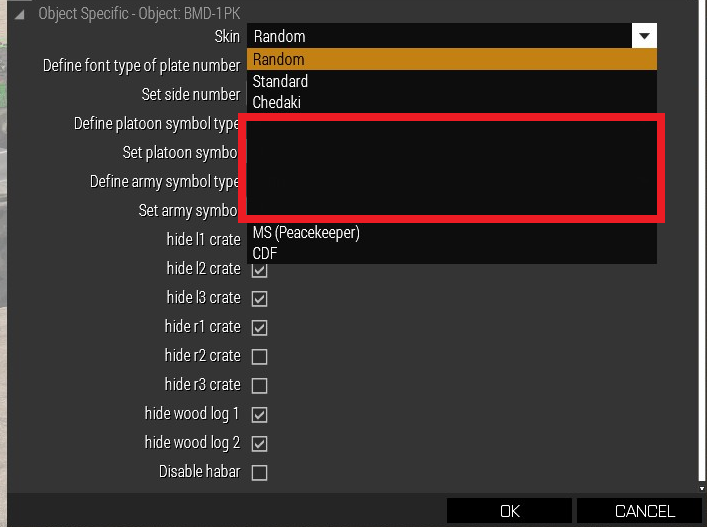Toggle hide l2 crate checkbox

259,269
